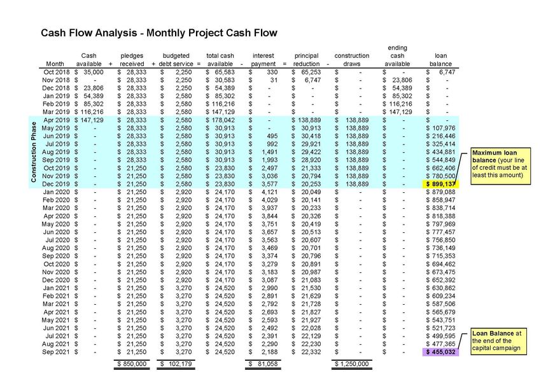This screenshot has height=392, width=541.
Task: Click the Jun 2019 interest payment 495
Action: tap(272, 136)
